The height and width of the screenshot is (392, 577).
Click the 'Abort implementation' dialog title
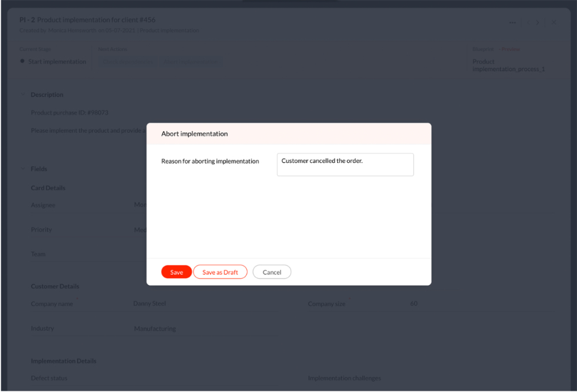click(194, 134)
